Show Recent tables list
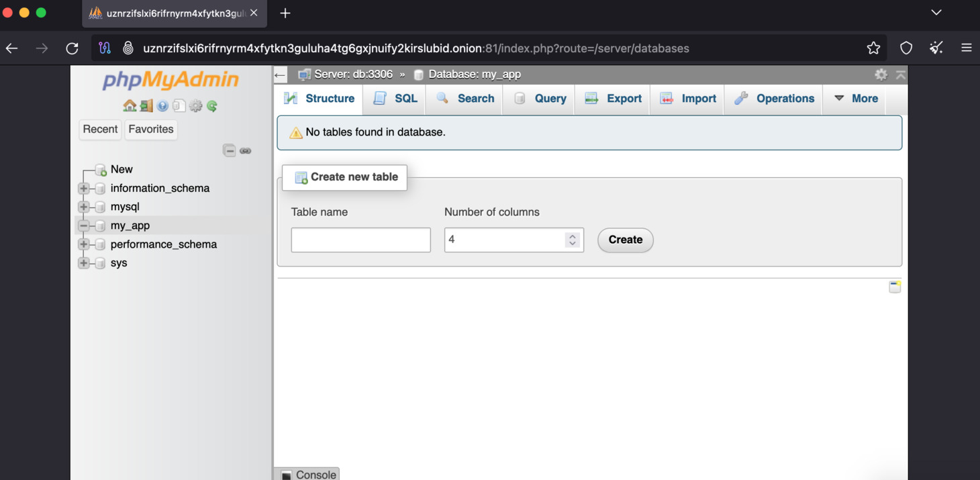 [x=100, y=129]
